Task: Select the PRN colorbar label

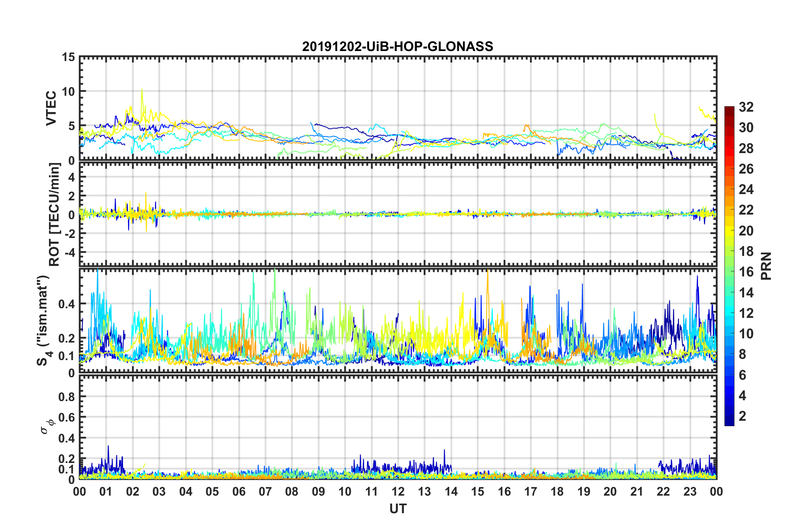Action: 766,266
